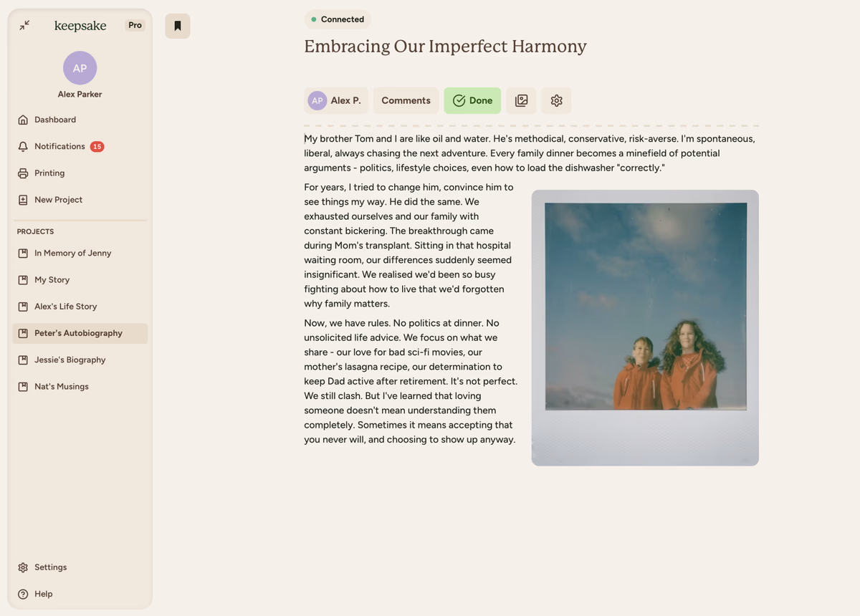Image resolution: width=860 pixels, height=616 pixels.
Task: Select Nat's Musings project
Action: coord(62,386)
